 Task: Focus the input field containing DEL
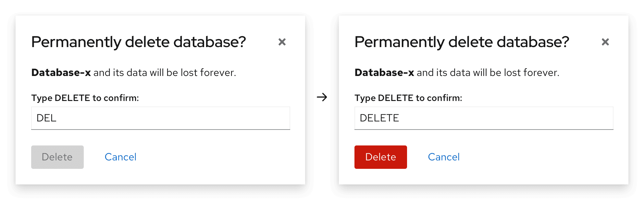coord(160,118)
